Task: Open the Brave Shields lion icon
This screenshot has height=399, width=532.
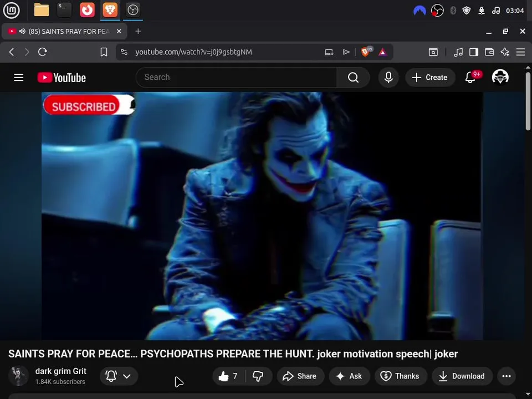Action: (x=366, y=52)
